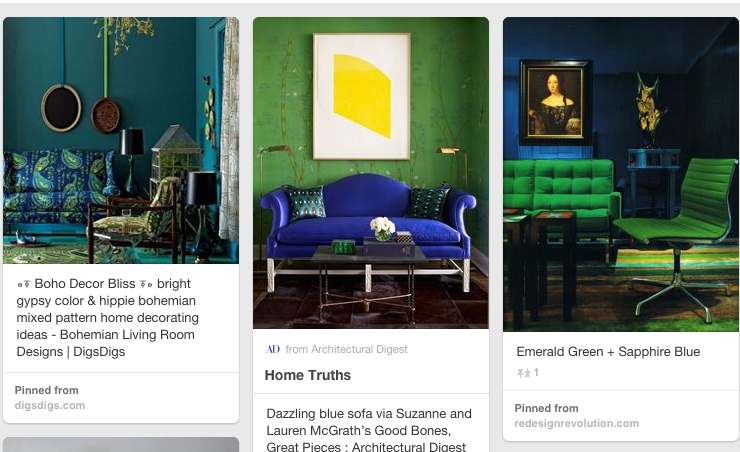
Task: Open the 'Home Truths' article title
Action: coord(308,375)
